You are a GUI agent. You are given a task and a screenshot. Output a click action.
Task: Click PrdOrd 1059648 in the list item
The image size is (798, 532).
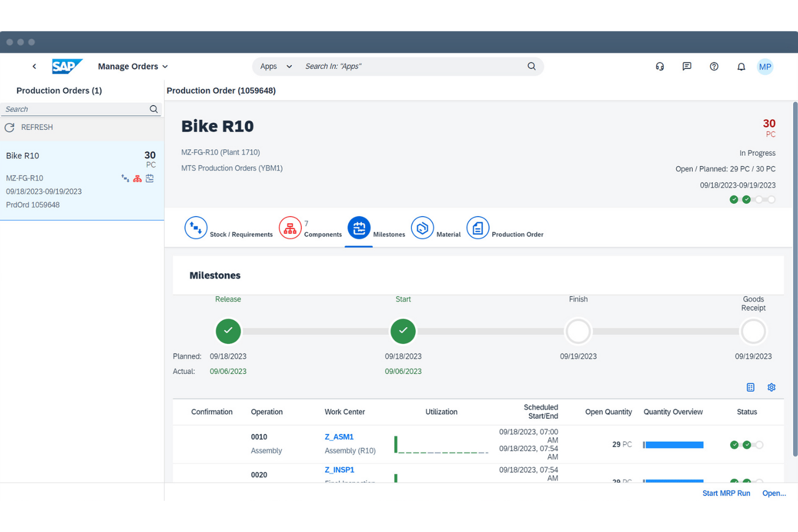coord(33,205)
